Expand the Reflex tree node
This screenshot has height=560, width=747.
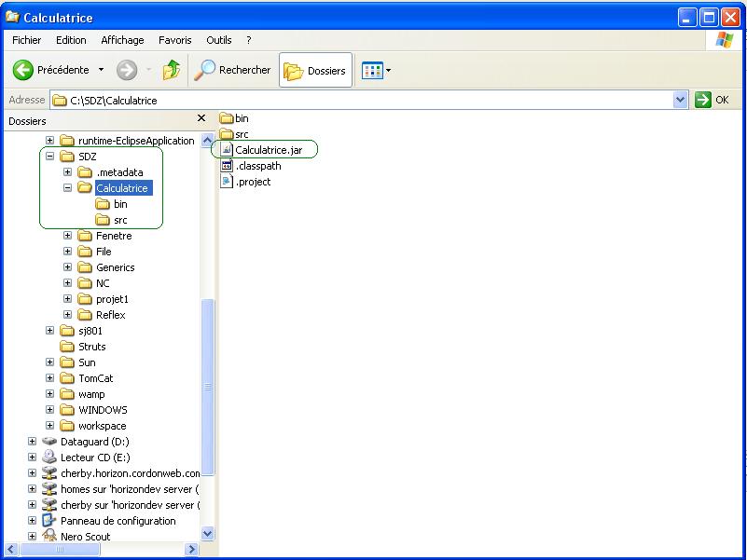(68, 315)
